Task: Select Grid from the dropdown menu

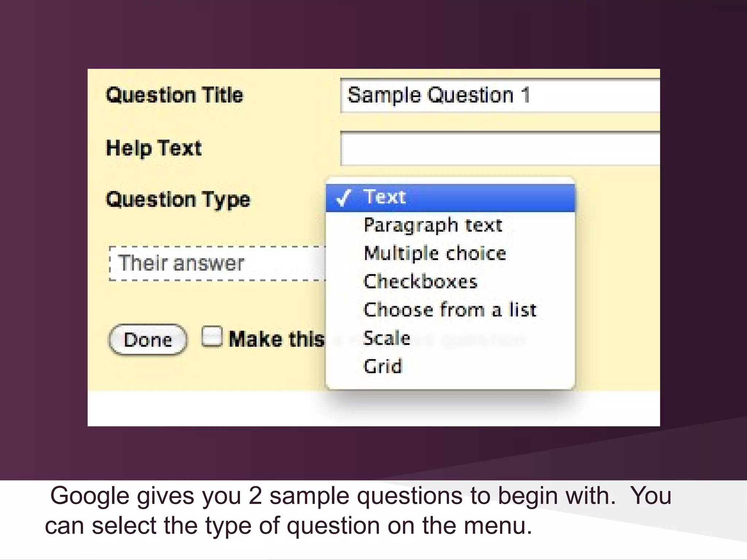Action: click(383, 366)
